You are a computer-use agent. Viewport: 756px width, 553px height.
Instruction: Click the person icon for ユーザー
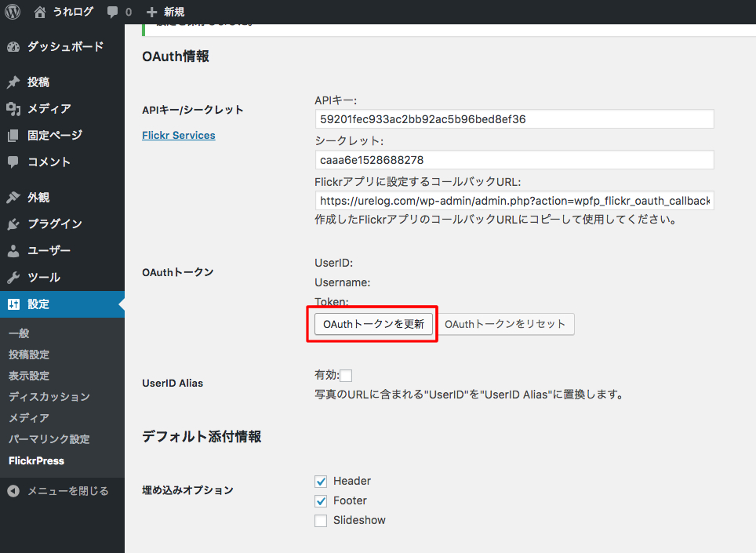(x=13, y=251)
